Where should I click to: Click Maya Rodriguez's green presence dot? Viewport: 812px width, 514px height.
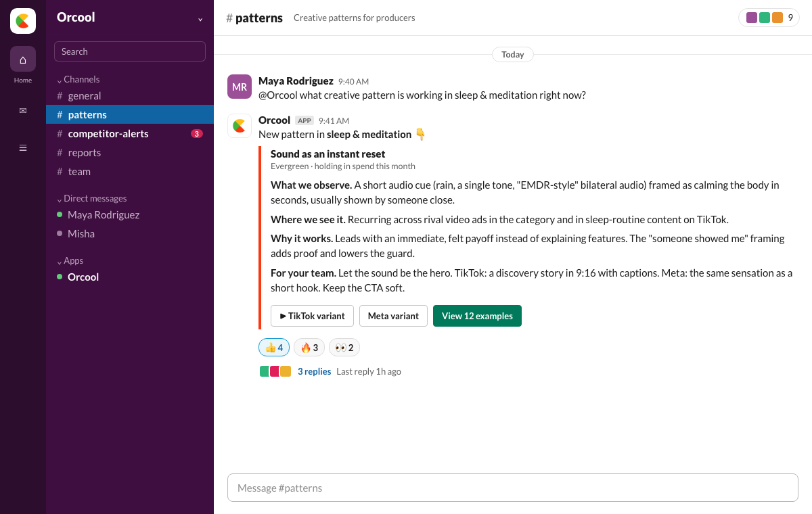click(60, 214)
